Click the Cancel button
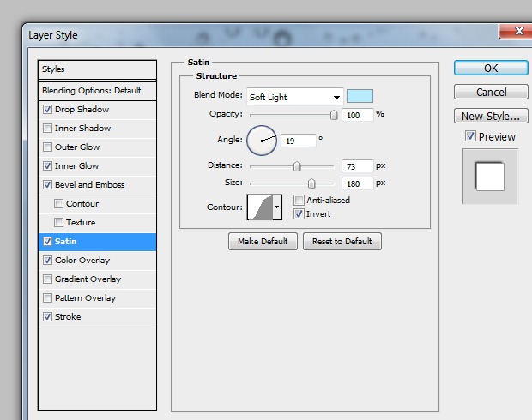 (491, 92)
